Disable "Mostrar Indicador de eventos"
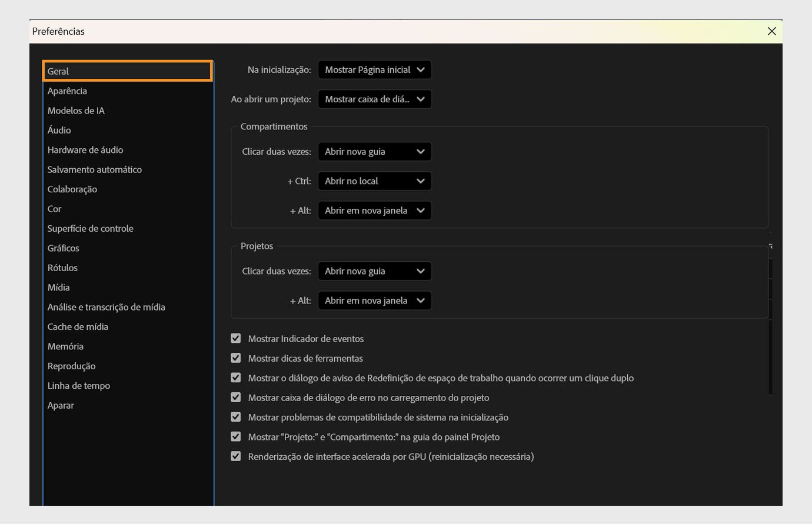Image resolution: width=812 pixels, height=524 pixels. point(235,338)
